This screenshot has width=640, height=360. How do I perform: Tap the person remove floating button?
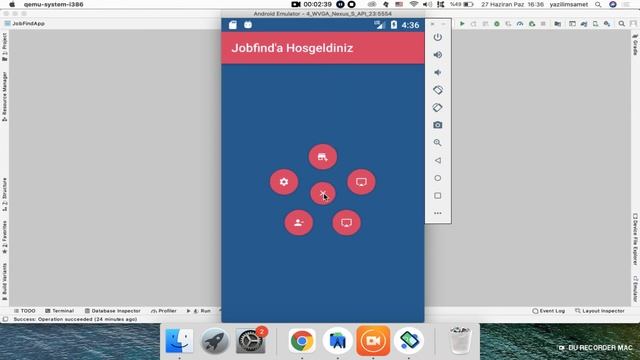pos(299,222)
